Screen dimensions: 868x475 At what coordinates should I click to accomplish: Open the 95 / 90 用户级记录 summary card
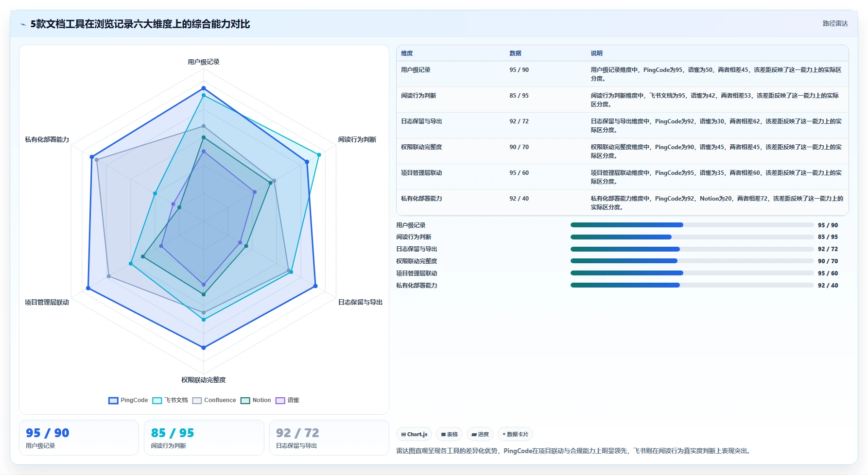(79, 438)
